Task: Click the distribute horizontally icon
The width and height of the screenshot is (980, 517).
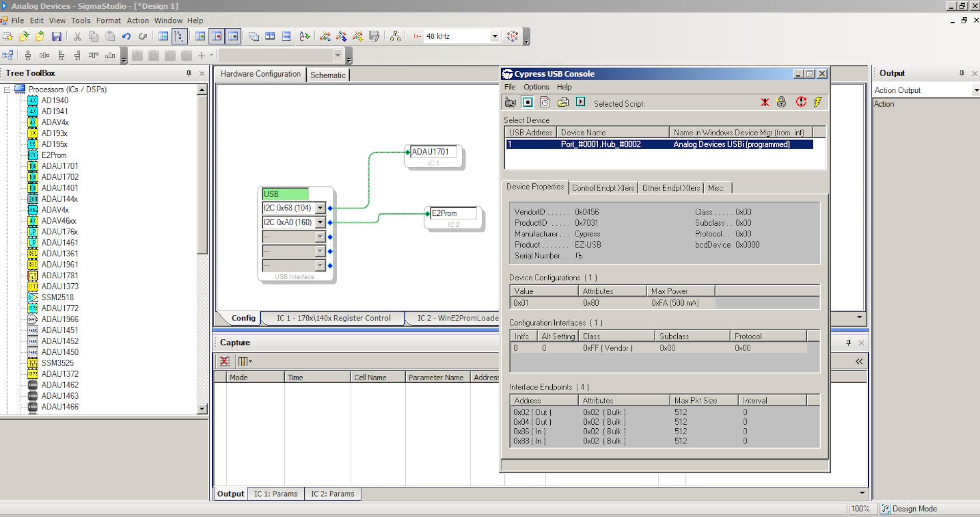Action: point(44,55)
